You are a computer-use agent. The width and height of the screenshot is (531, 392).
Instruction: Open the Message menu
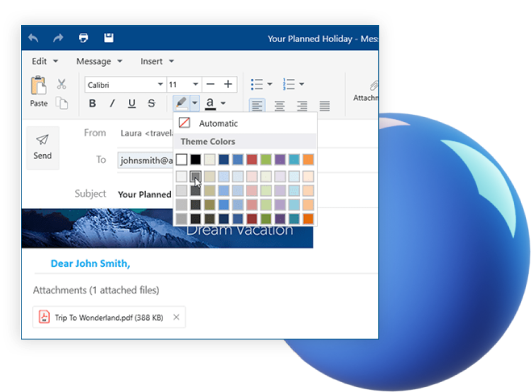tap(99, 61)
